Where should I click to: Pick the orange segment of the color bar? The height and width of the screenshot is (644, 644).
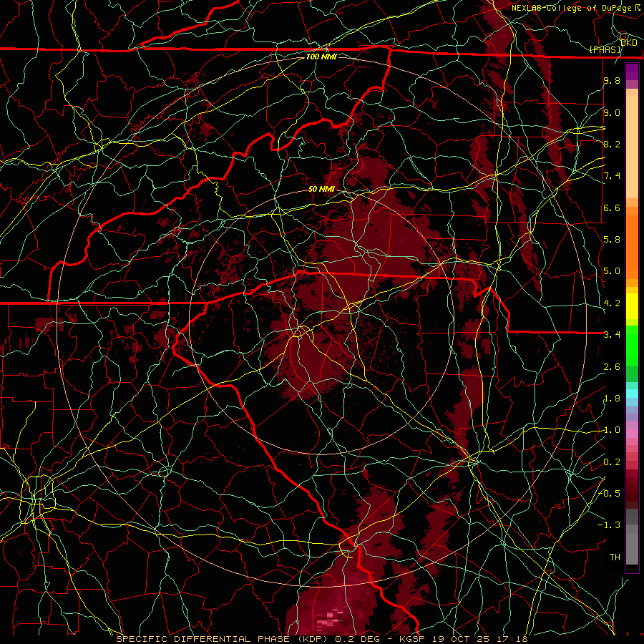pos(632,246)
